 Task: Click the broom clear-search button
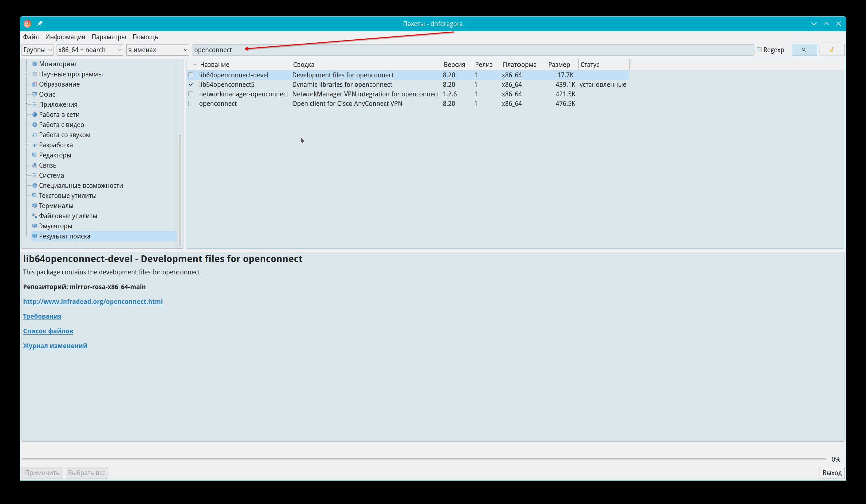tap(831, 50)
